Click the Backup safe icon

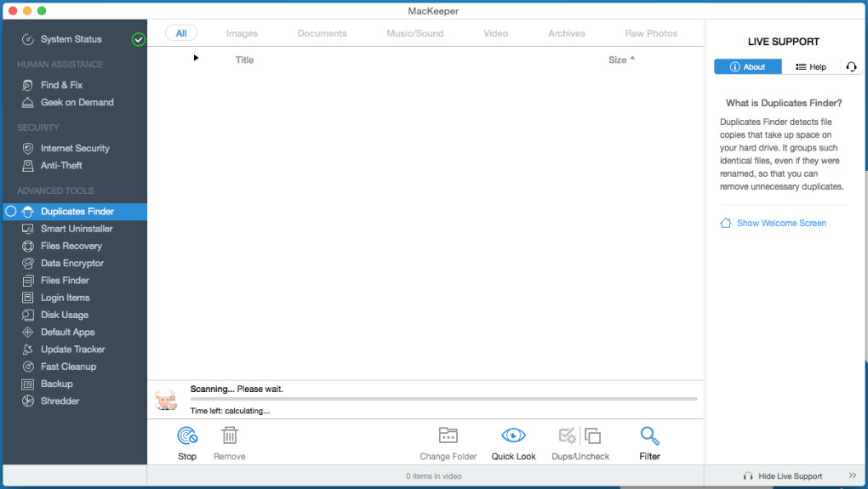point(28,384)
